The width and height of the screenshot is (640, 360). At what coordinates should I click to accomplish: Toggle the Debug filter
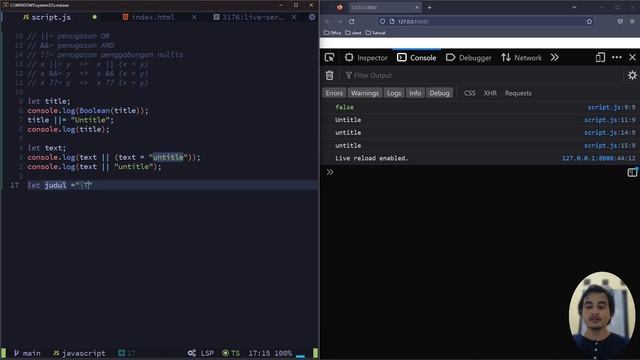pyautogui.click(x=439, y=93)
